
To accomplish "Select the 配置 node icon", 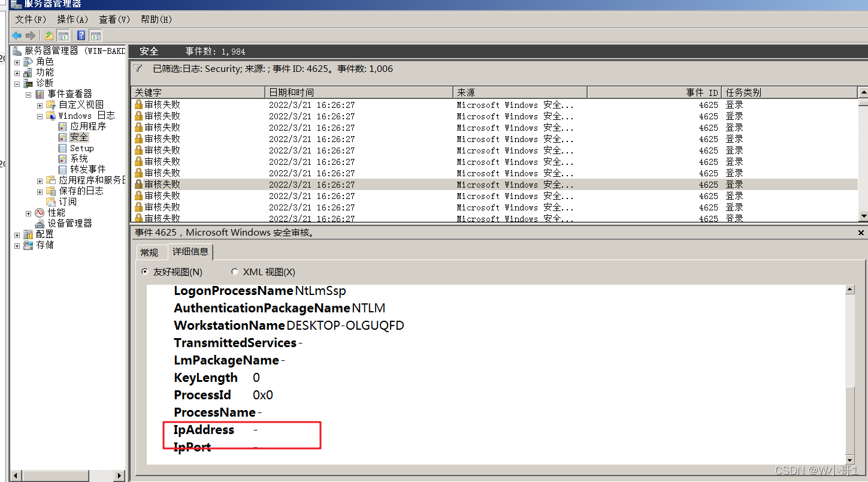I will point(28,234).
